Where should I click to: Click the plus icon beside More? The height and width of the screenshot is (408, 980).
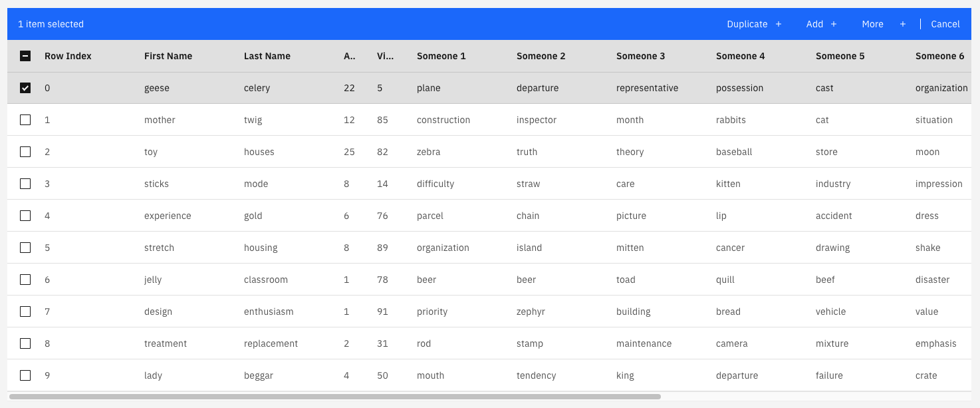coord(902,24)
